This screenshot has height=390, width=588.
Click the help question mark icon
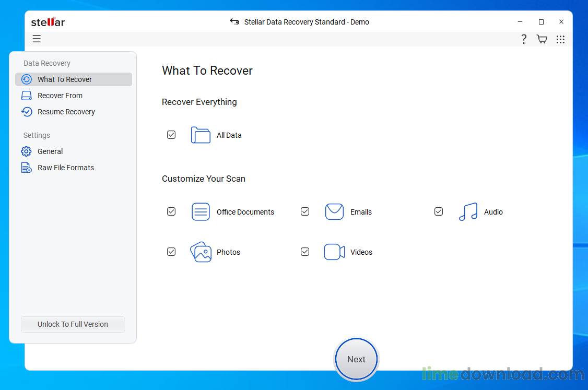[x=524, y=39]
